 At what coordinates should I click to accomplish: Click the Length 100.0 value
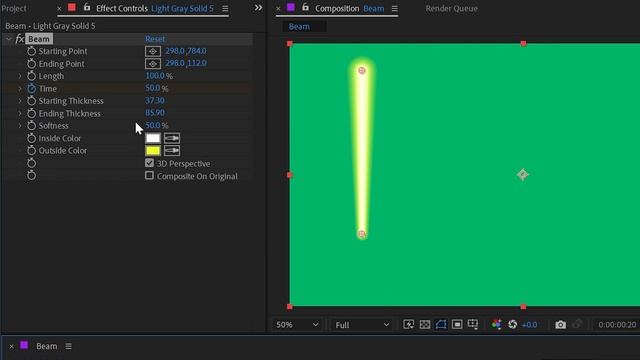[155, 76]
